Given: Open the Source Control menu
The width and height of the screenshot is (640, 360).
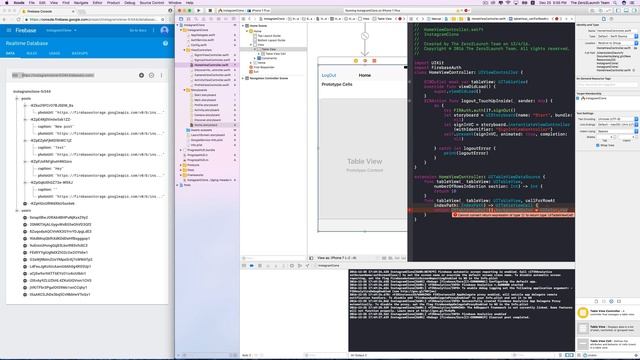Looking at the screenshot, I should point(152,2).
